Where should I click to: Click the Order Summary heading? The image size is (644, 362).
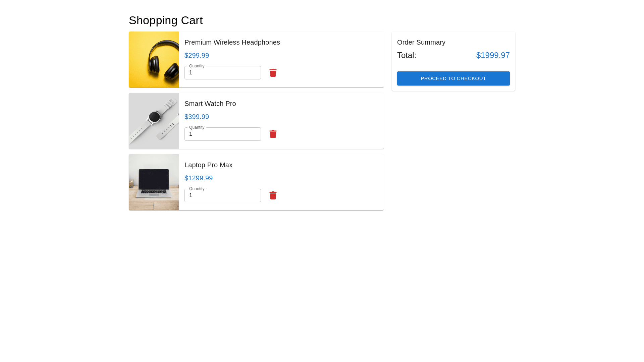click(421, 42)
